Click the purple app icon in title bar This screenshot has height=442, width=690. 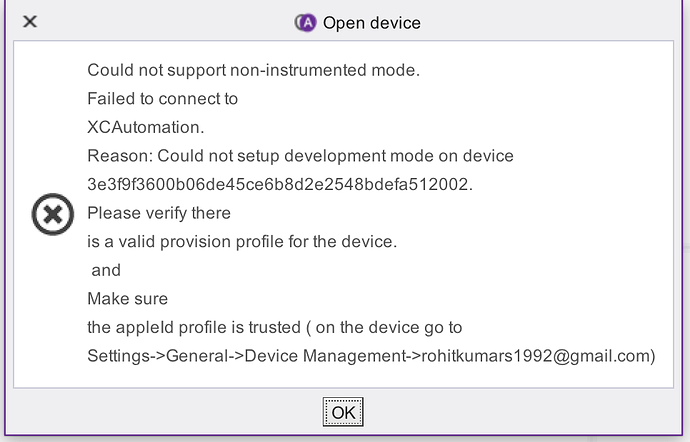point(305,22)
